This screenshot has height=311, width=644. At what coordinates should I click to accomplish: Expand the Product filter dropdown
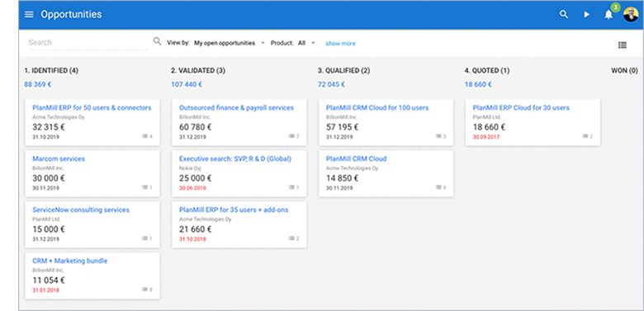pyautogui.click(x=306, y=43)
